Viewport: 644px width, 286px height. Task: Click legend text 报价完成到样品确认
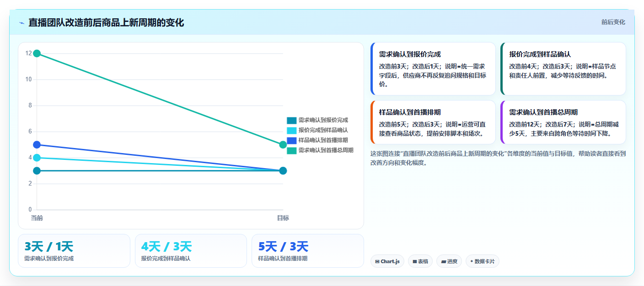[x=323, y=130]
